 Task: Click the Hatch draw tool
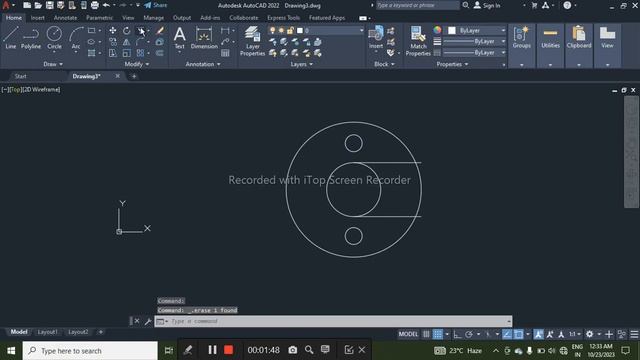[91, 53]
